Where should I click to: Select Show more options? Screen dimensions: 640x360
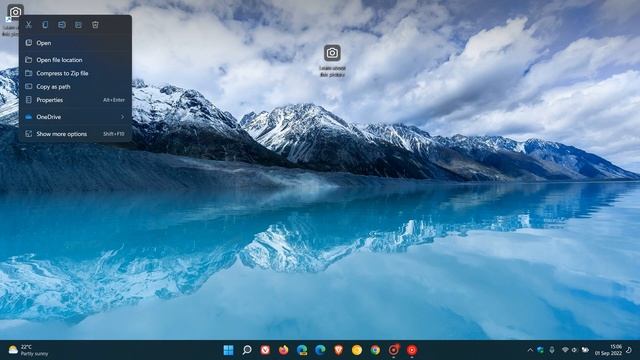pyautogui.click(x=75, y=134)
